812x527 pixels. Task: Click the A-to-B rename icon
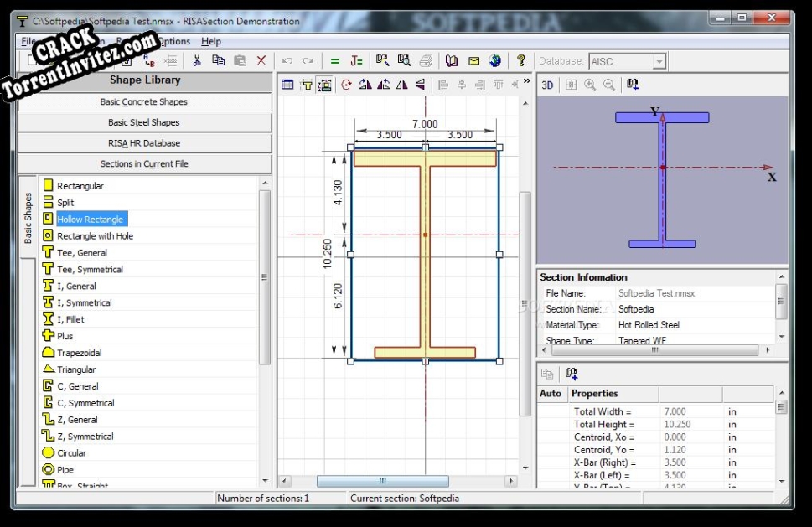click(149, 61)
